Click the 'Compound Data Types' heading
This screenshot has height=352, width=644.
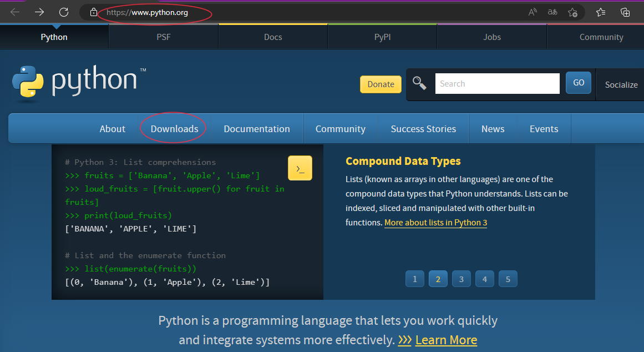pyautogui.click(x=403, y=161)
